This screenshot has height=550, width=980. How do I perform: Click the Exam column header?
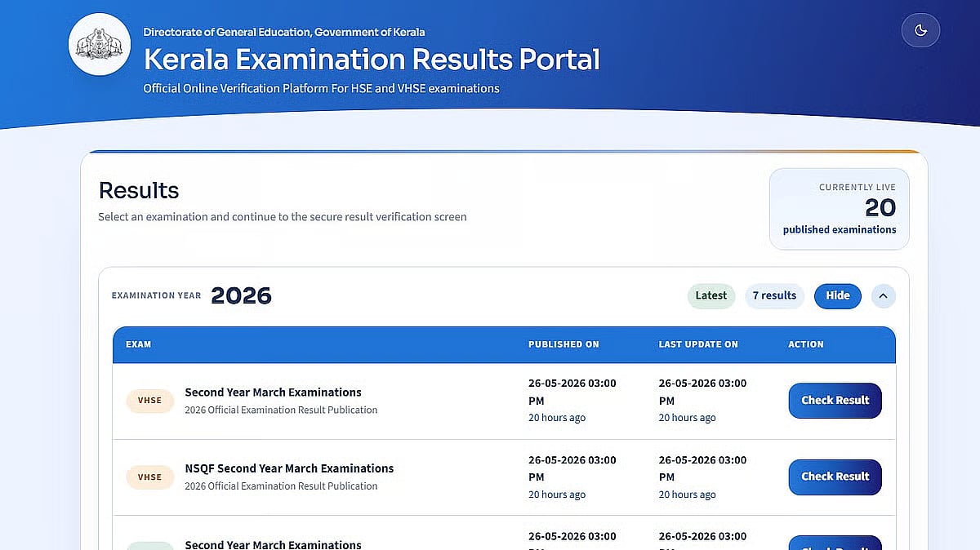pos(138,344)
